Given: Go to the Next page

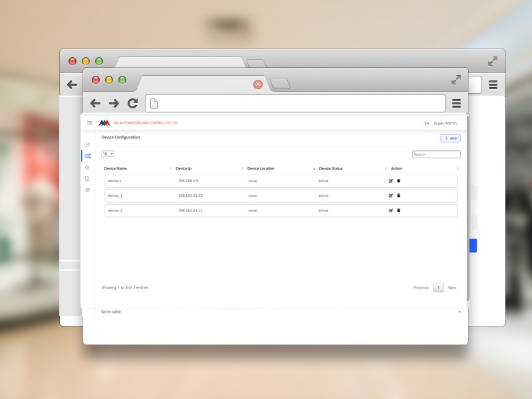Looking at the screenshot, I should (452, 288).
